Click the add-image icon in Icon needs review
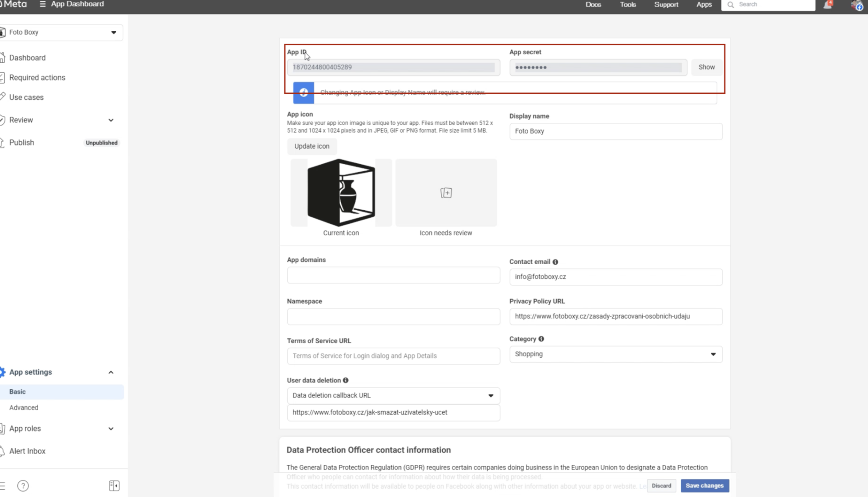 coord(446,193)
